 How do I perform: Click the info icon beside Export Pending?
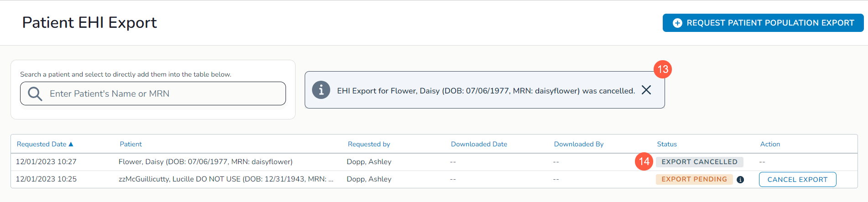(740, 180)
